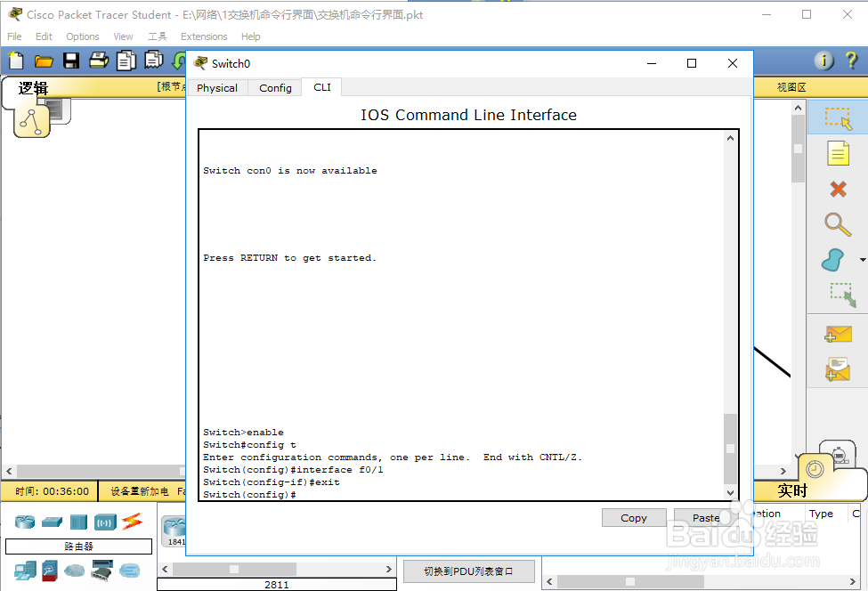Choose the Connections lightning bolt icon
The image size is (868, 591).
132,522
